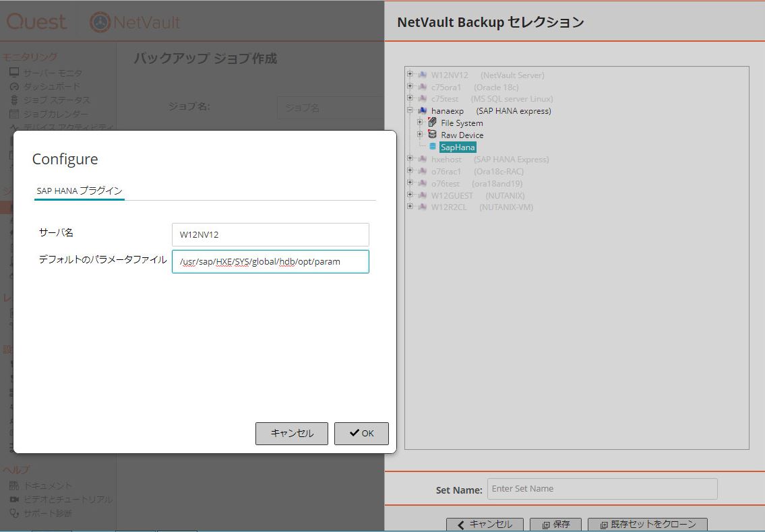Screen dimensions: 765x532
Task: Select the c75ora1 tree item label
Action: click(x=446, y=88)
